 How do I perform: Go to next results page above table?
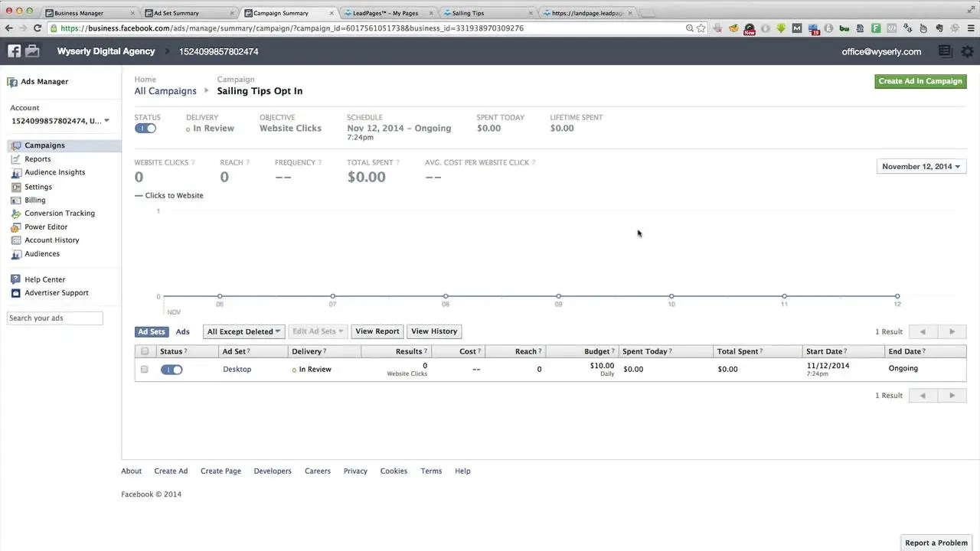(x=952, y=332)
